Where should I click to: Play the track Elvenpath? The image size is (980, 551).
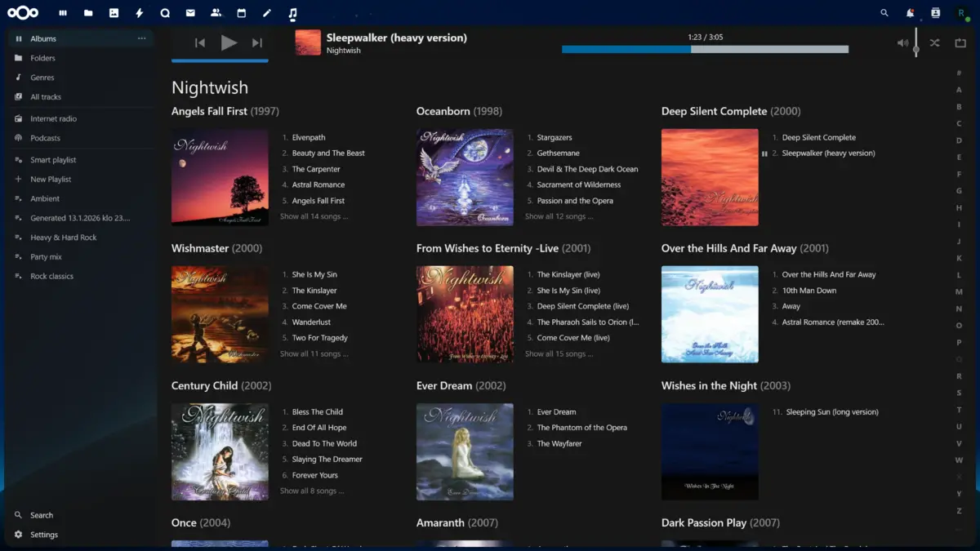(309, 138)
